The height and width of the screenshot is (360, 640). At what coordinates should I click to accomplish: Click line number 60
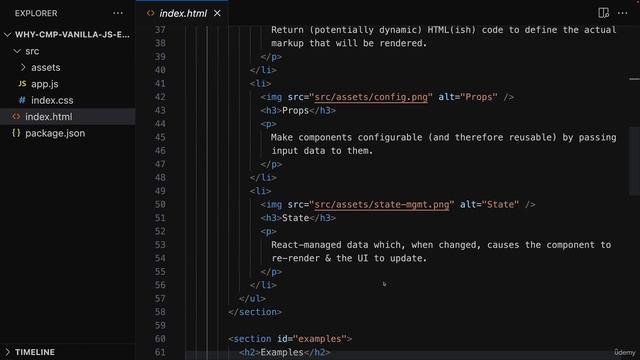point(160,339)
